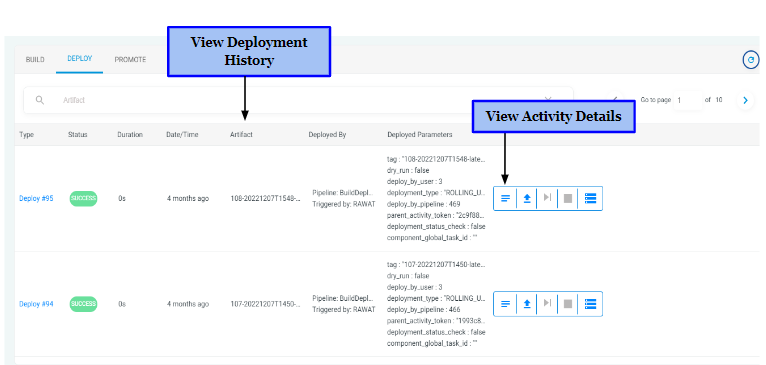
Task: Click 'deploy_by_pipeline : 466' parameter
Action: 424,309
